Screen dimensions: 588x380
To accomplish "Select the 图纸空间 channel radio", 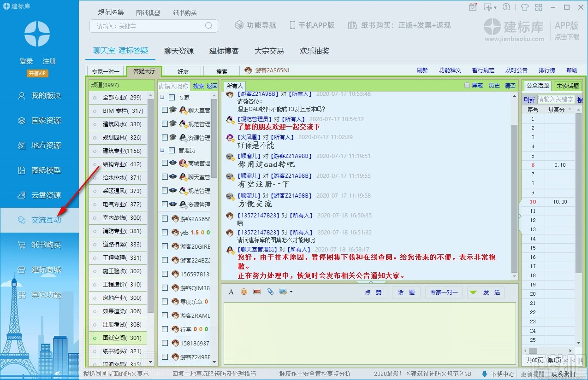I will pos(95,338).
